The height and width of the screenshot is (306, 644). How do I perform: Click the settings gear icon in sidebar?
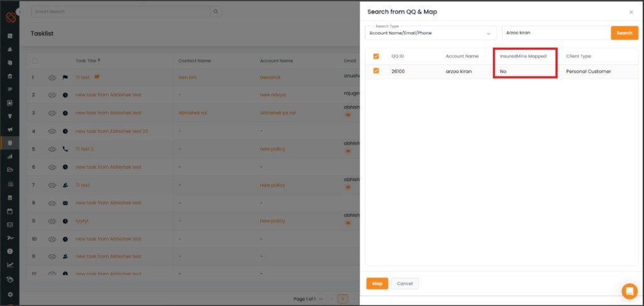coord(10,294)
